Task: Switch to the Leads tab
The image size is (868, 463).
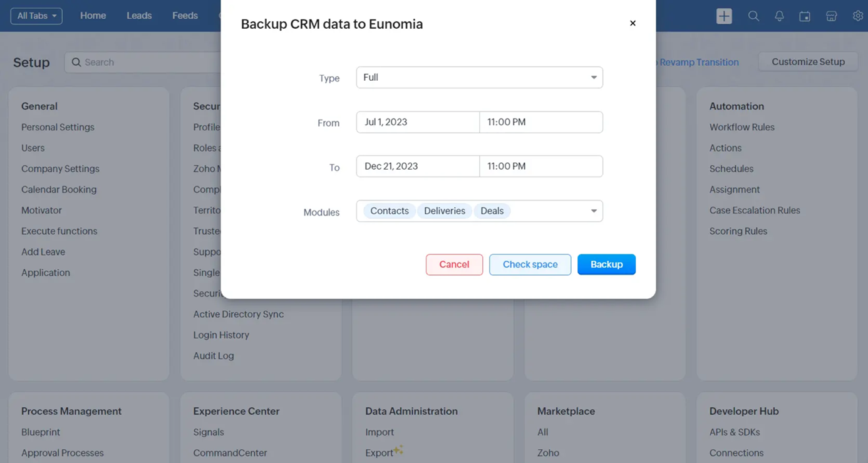Action: pos(139,16)
